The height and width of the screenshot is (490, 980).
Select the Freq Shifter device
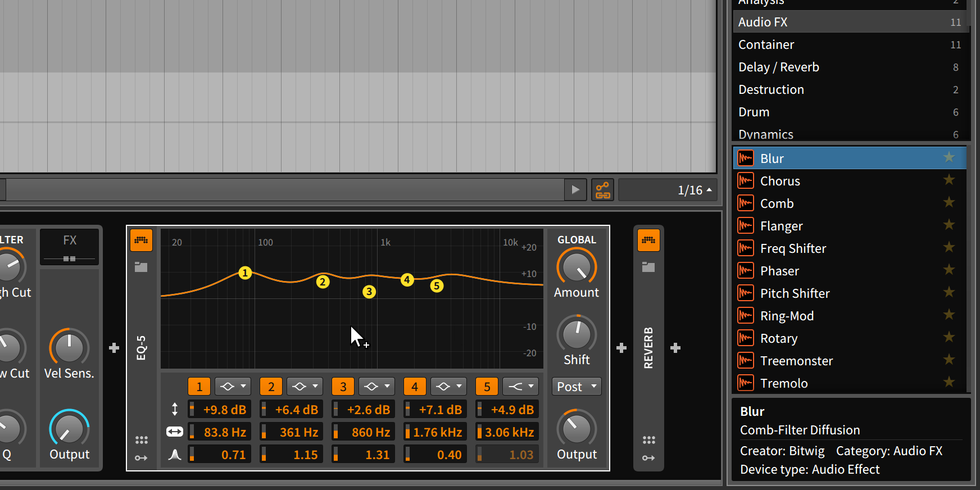pyautogui.click(x=850, y=248)
